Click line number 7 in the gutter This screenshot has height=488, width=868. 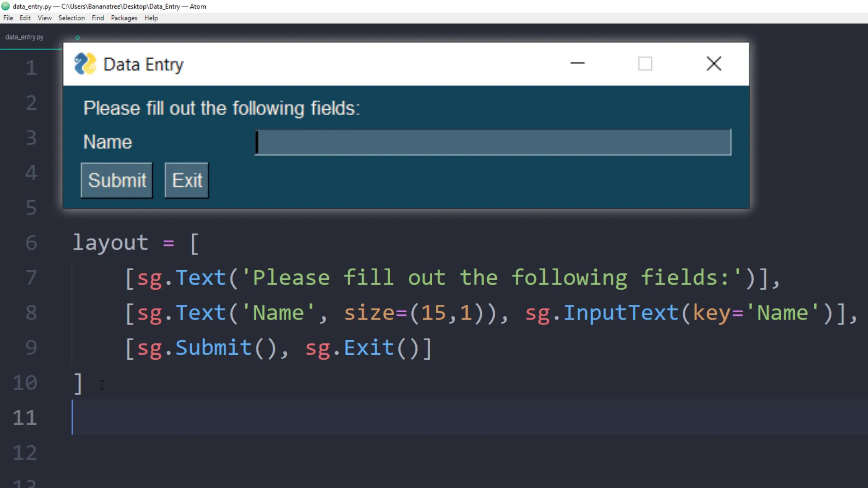click(x=31, y=277)
